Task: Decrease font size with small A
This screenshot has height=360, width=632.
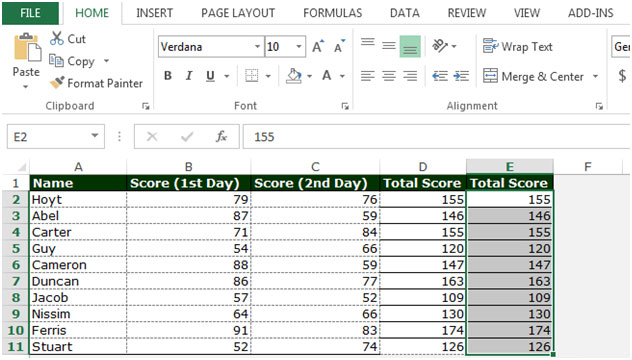Action: [x=339, y=47]
